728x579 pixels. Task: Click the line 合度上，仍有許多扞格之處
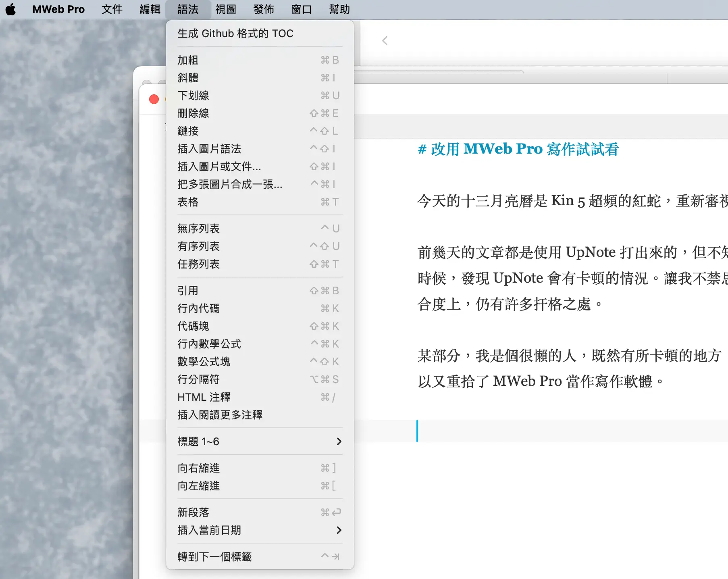point(510,304)
